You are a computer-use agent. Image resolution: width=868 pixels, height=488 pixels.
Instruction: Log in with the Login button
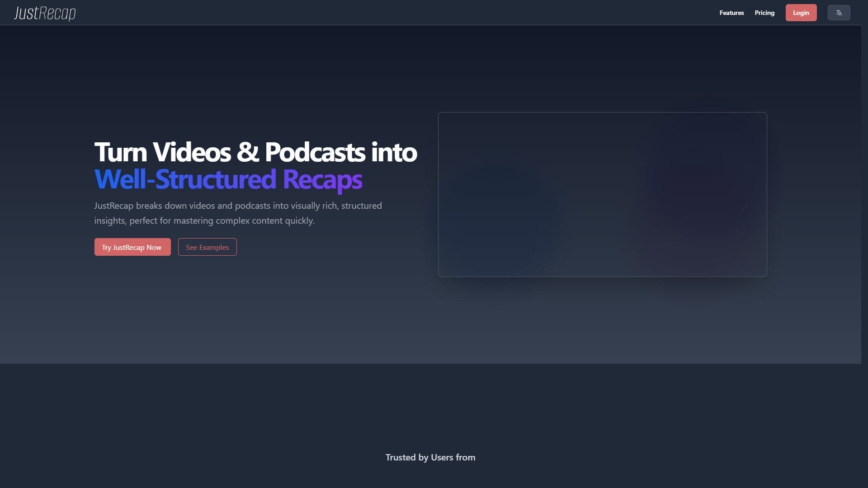pyautogui.click(x=801, y=13)
